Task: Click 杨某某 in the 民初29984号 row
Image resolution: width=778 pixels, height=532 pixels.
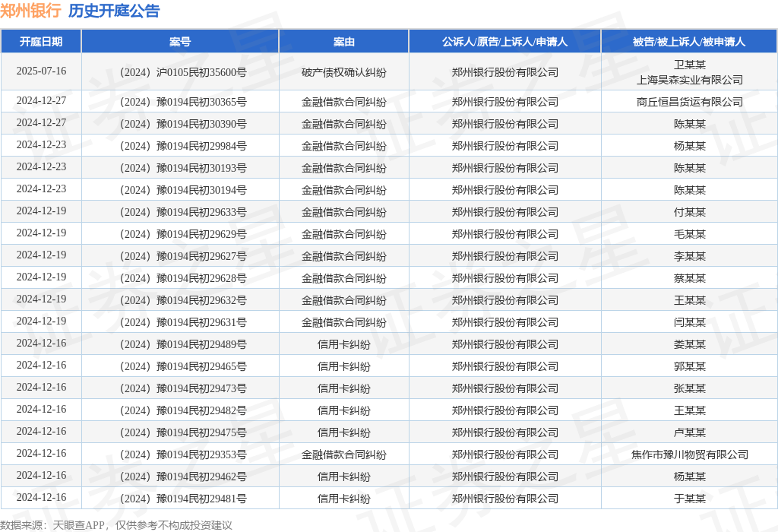Action: pyautogui.click(x=690, y=146)
